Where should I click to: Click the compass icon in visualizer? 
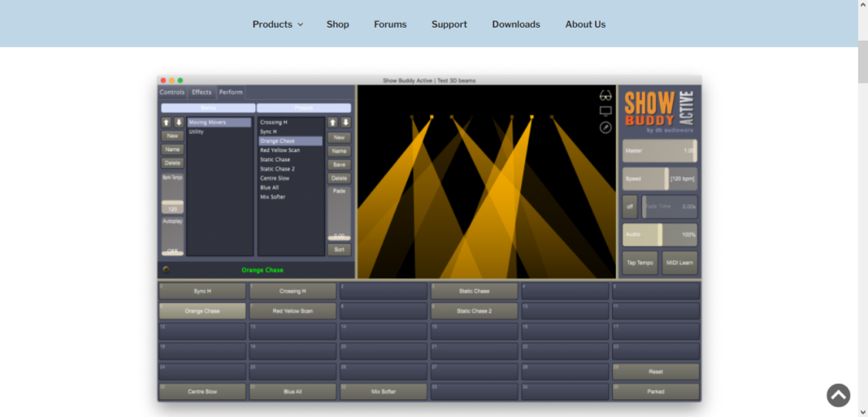click(x=605, y=128)
